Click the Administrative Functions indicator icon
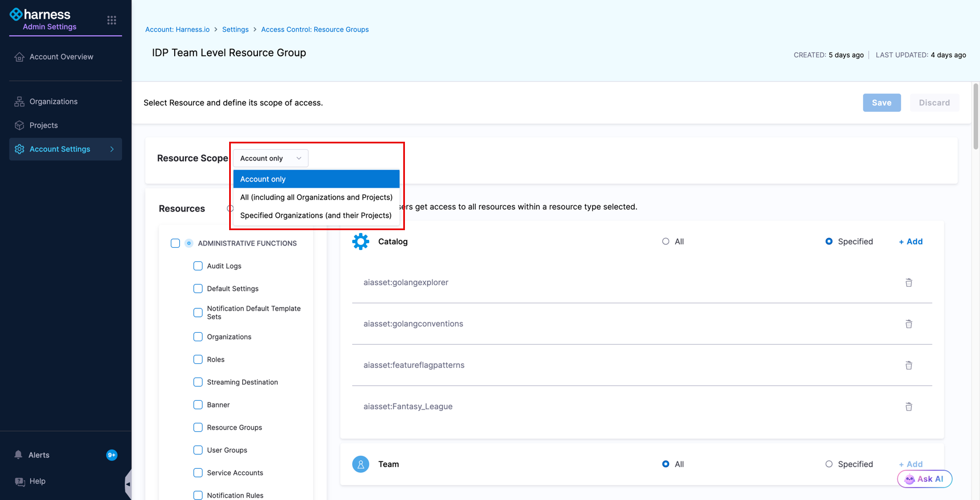The width and height of the screenshot is (980, 500). click(189, 243)
